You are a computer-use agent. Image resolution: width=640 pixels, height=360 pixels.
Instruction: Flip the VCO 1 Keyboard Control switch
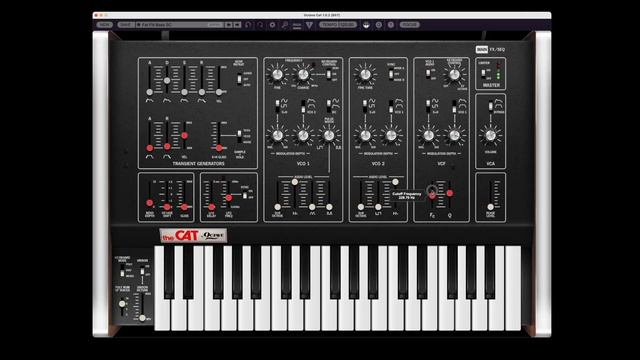coord(329,74)
